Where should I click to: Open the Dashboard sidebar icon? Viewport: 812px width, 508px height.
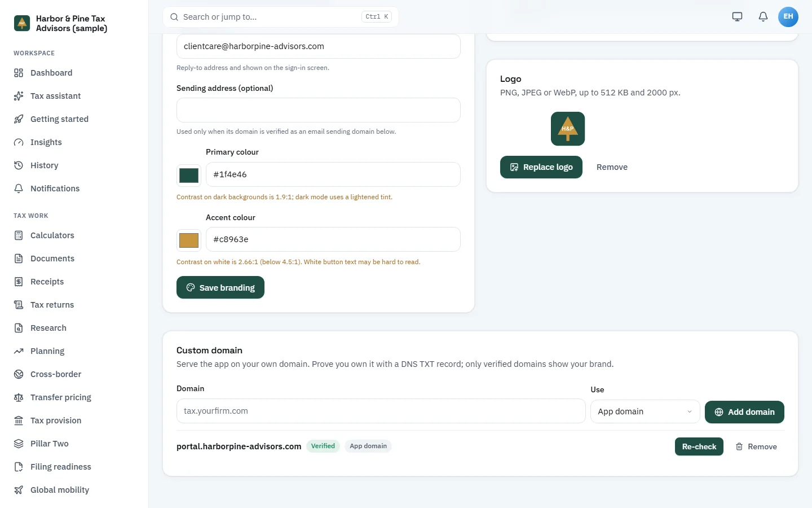tap(19, 73)
